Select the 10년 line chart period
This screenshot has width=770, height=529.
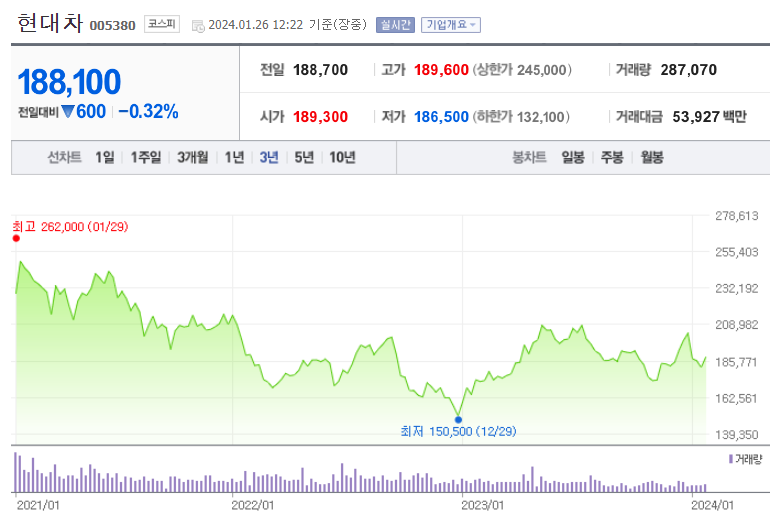click(x=342, y=157)
